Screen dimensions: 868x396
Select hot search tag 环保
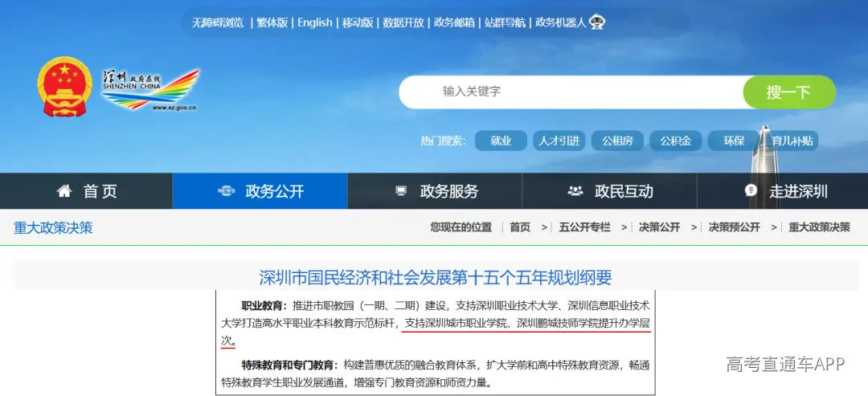click(734, 141)
